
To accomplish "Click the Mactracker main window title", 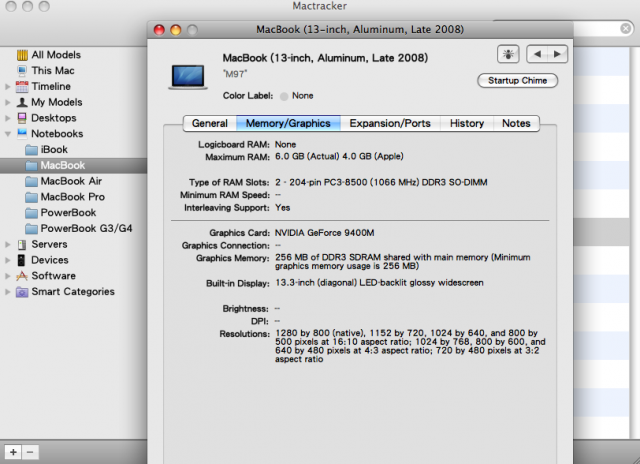I will 320,6.
